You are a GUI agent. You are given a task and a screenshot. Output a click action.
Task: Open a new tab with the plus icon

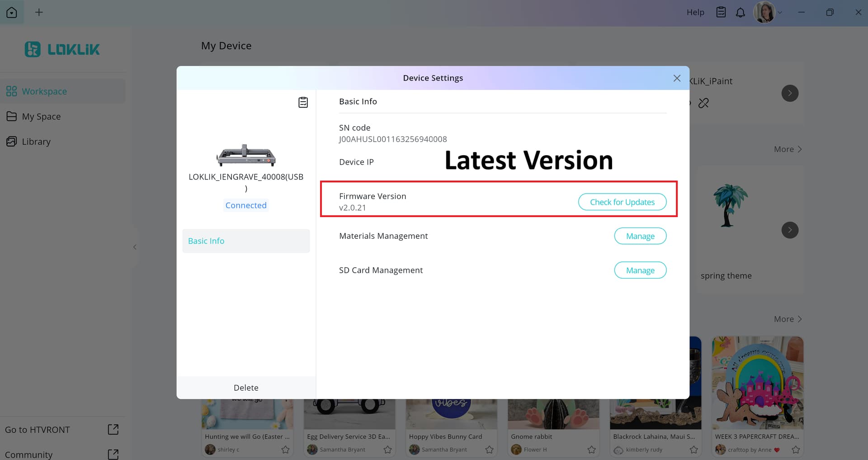click(x=39, y=12)
